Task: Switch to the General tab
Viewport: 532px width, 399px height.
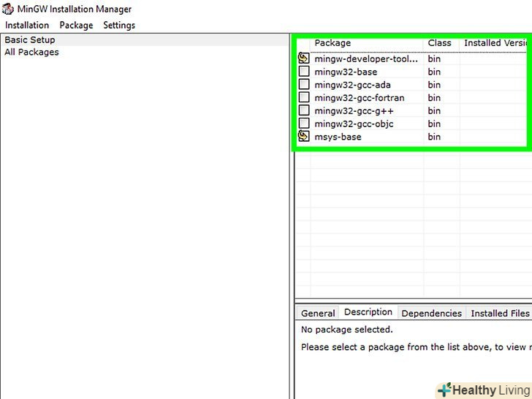Action: (x=318, y=313)
